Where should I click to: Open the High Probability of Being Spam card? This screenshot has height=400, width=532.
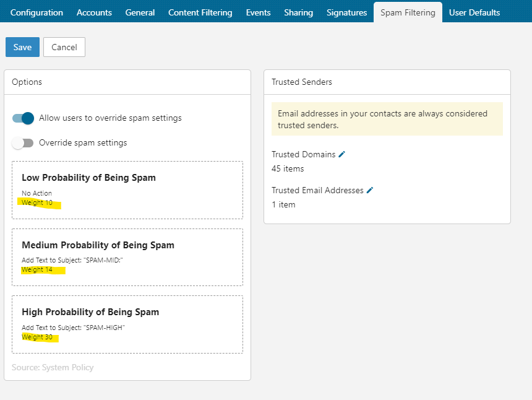coord(127,324)
